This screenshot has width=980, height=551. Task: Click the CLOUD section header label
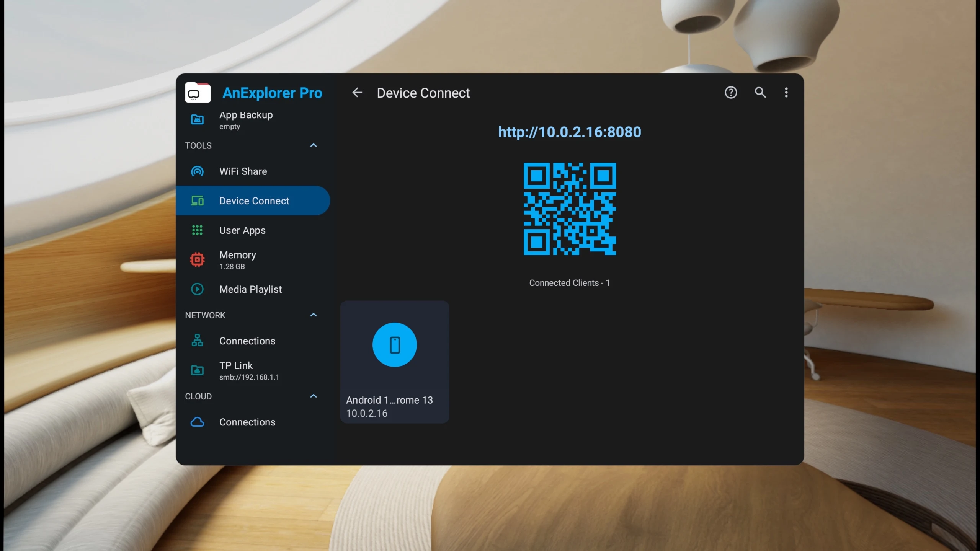tap(198, 396)
